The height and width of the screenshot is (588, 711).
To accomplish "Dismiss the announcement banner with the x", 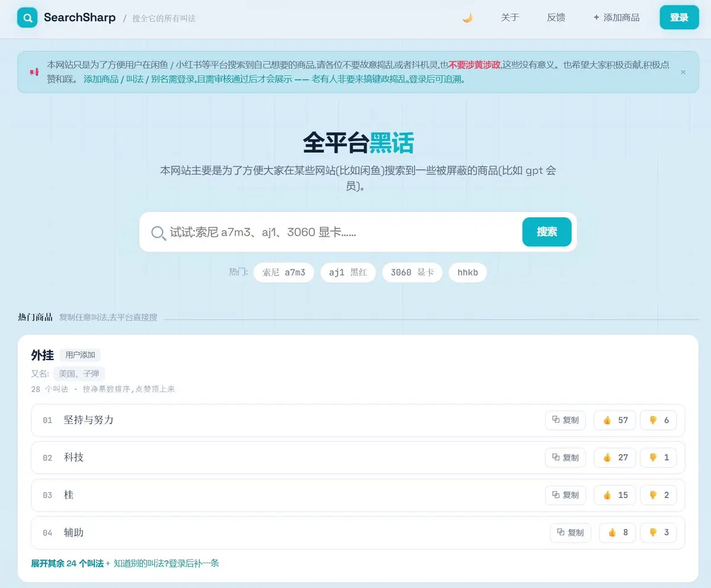I will pos(683,72).
